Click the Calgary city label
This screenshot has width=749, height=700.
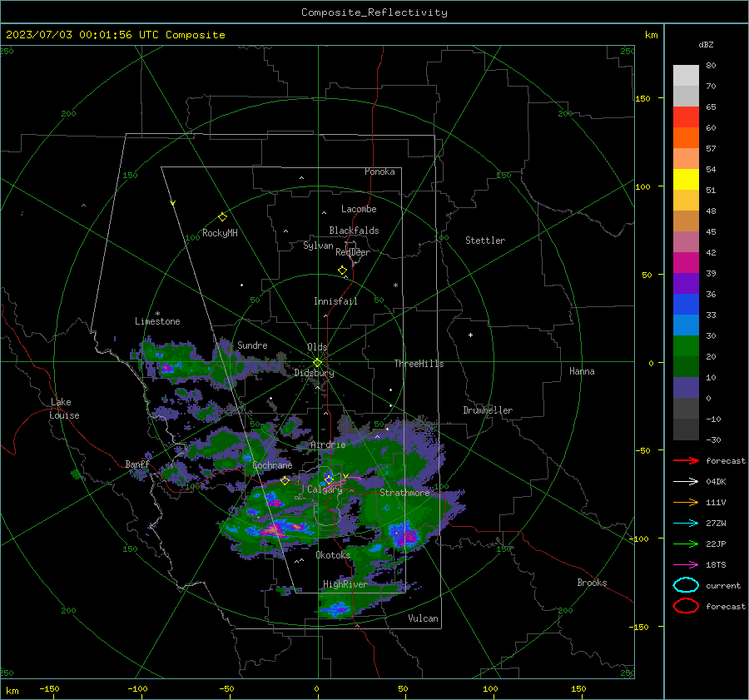[x=325, y=489]
